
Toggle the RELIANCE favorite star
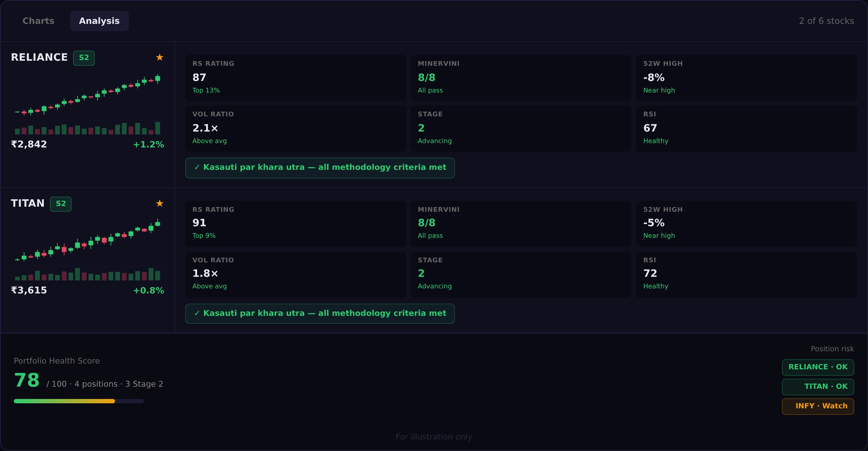coord(159,57)
